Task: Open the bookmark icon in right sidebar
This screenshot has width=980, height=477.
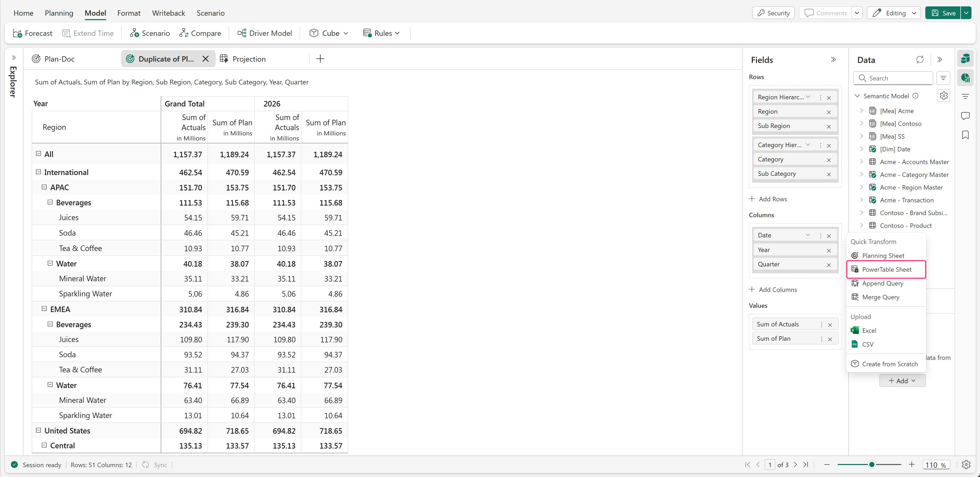Action: point(965,135)
